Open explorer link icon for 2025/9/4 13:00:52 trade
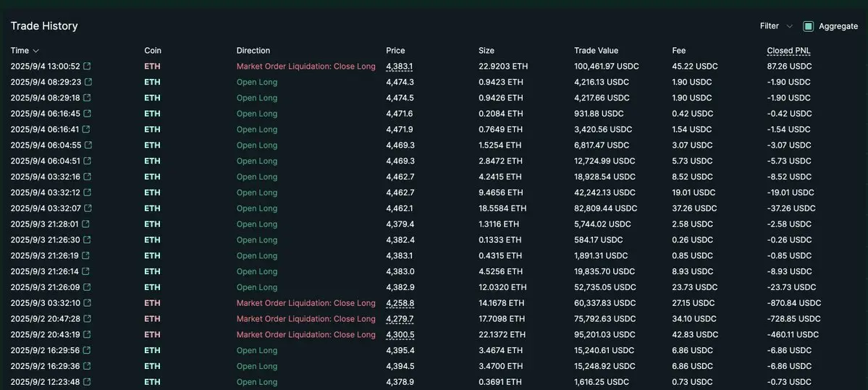This screenshot has width=868, height=390. click(87, 67)
